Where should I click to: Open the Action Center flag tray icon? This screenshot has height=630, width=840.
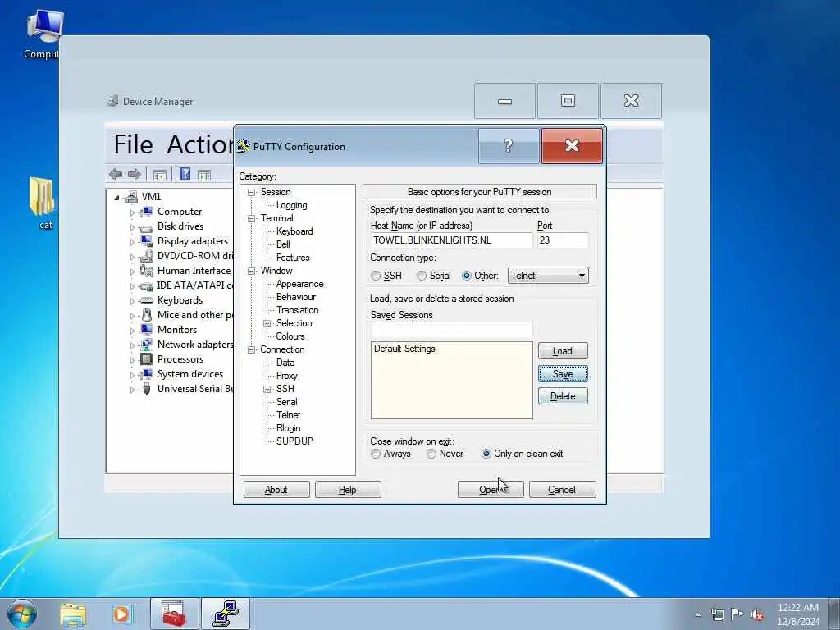[737, 614]
